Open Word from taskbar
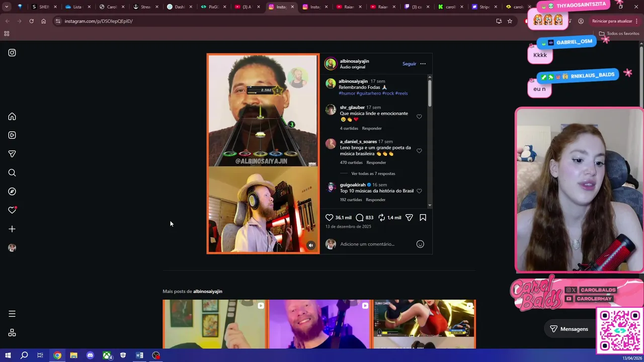This screenshot has height=362, width=644. tap(139, 355)
